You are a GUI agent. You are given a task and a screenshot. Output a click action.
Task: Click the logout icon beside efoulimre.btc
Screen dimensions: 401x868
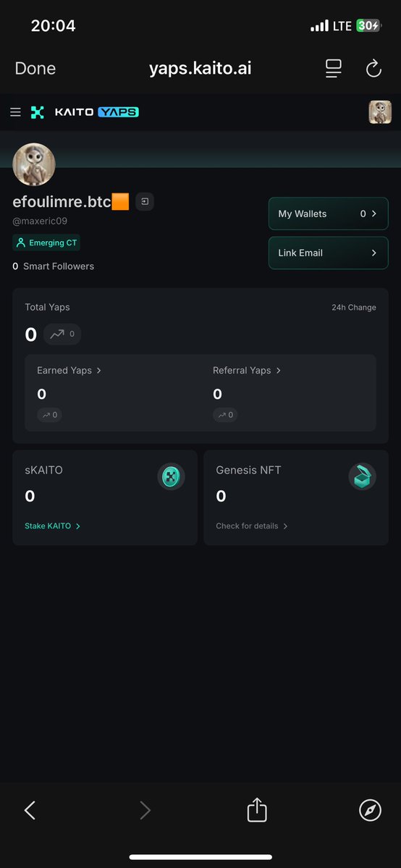click(x=145, y=202)
